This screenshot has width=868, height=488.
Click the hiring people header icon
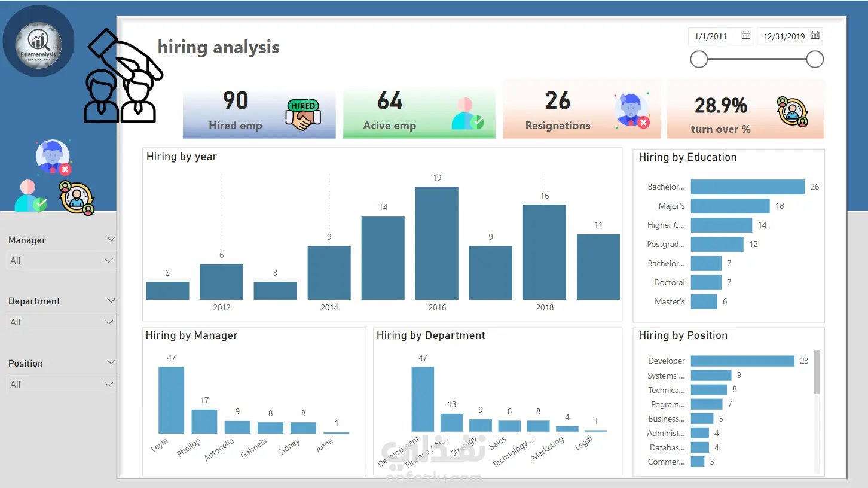tap(124, 75)
